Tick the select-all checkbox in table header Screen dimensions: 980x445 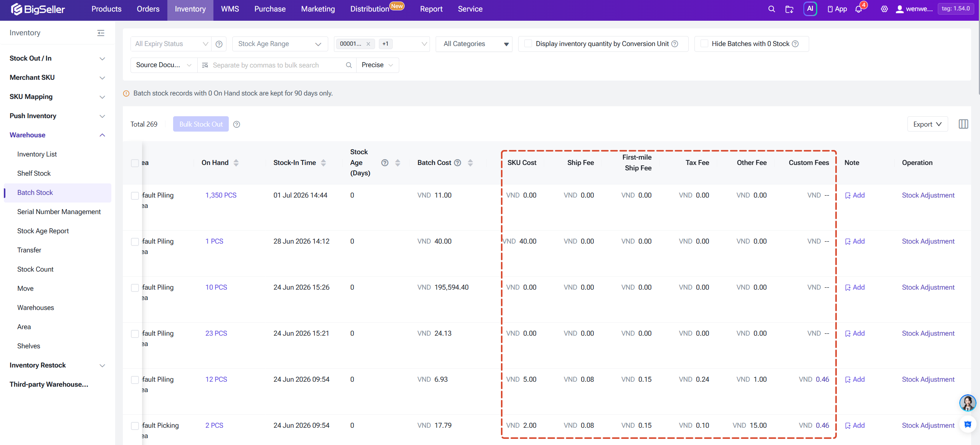[x=135, y=163]
